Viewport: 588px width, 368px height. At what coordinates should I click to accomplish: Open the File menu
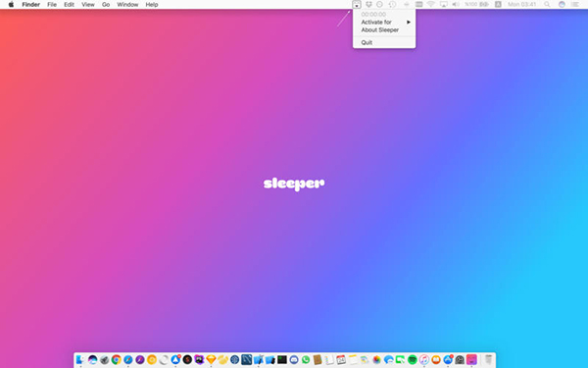[52, 5]
